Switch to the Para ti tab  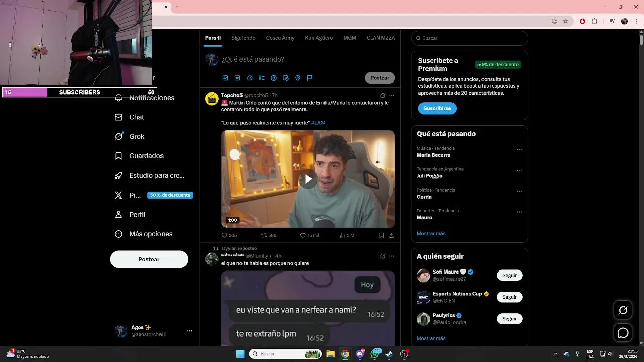tap(213, 38)
